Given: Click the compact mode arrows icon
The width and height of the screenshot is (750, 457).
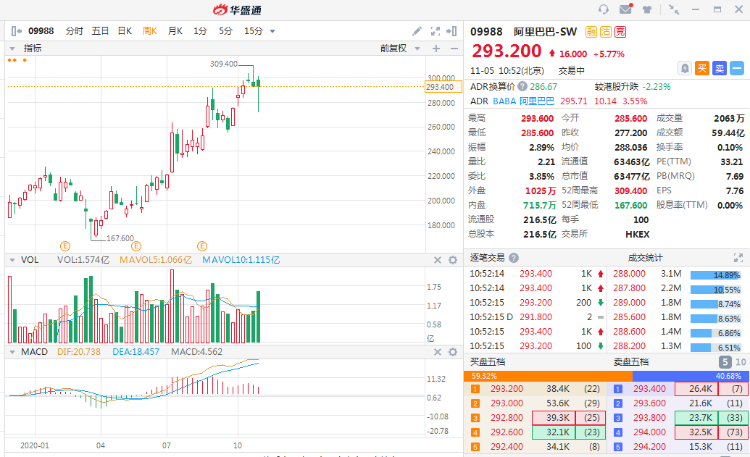Looking at the screenshot, I should point(673,10).
